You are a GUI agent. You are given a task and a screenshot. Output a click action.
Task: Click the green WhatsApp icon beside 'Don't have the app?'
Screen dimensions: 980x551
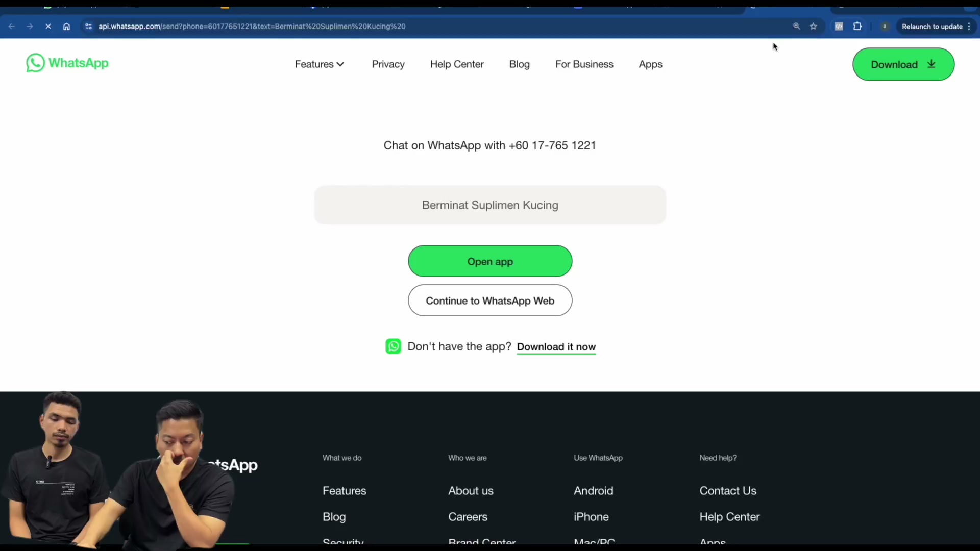(x=393, y=346)
